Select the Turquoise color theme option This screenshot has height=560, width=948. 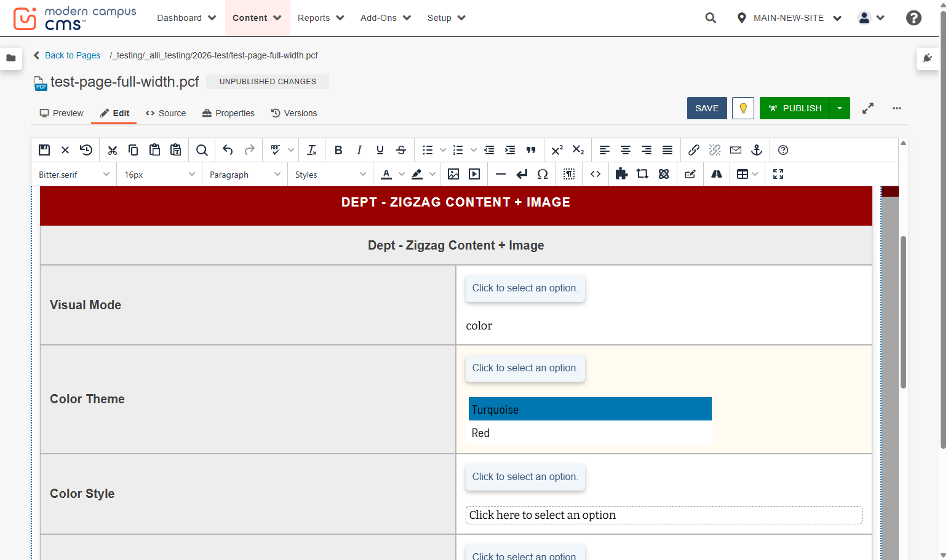pos(590,409)
